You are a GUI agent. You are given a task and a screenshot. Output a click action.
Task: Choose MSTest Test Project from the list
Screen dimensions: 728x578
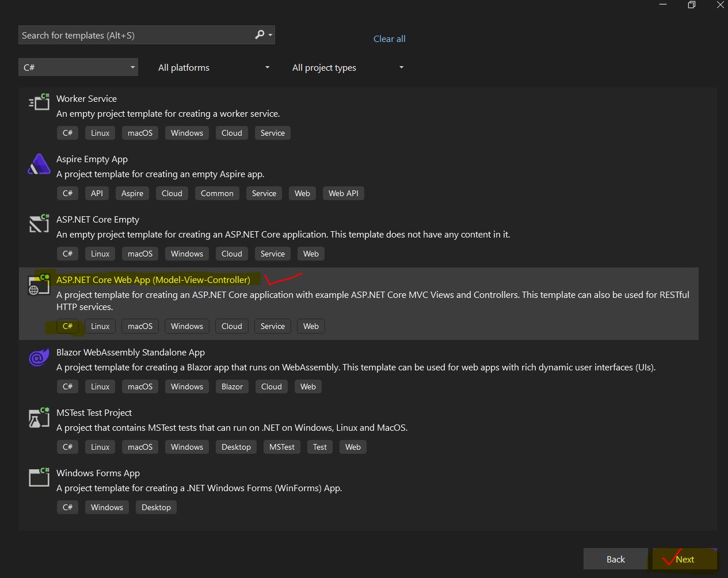[94, 412]
